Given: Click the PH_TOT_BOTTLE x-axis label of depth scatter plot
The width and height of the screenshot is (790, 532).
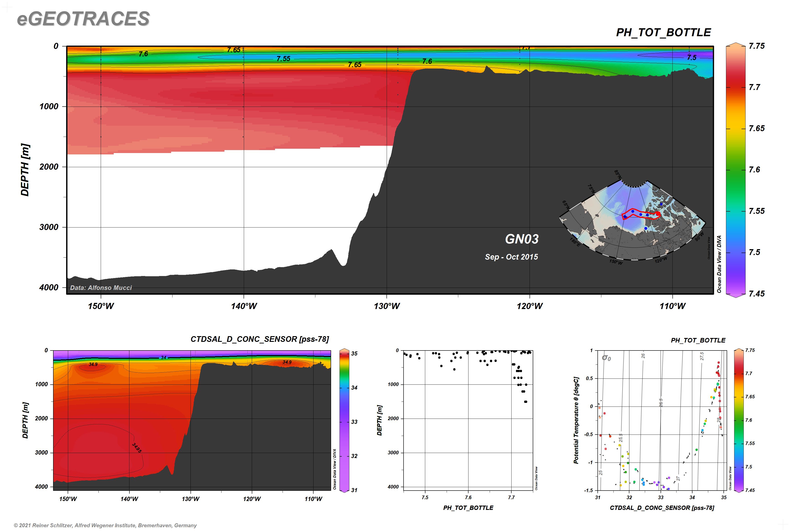Looking at the screenshot, I should click(x=468, y=508).
